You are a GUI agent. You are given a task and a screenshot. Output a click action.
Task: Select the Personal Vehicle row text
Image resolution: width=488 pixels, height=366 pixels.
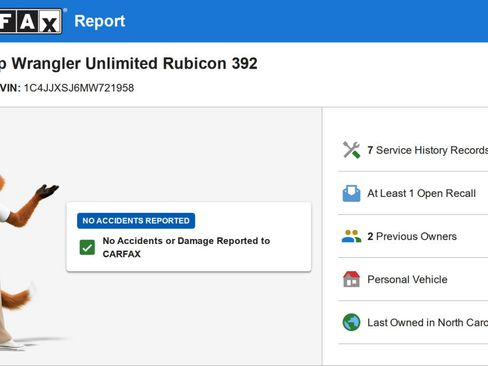pos(407,279)
